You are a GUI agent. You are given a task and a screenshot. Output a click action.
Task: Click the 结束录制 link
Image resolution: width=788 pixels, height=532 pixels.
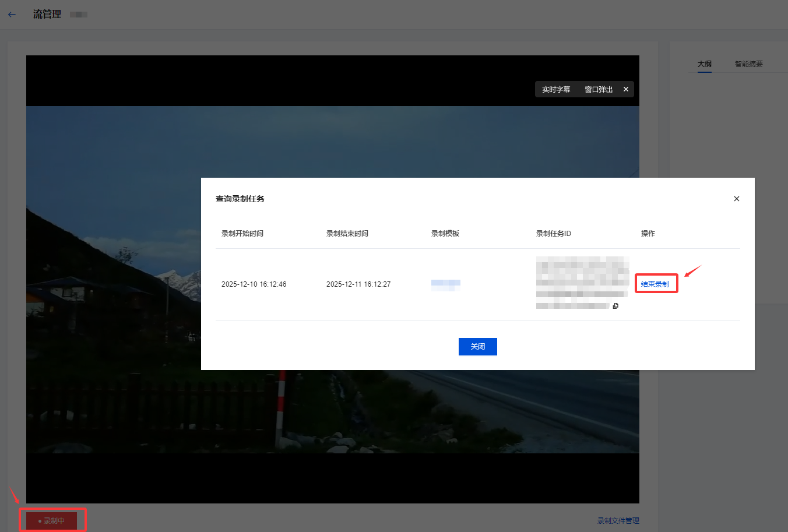655,284
